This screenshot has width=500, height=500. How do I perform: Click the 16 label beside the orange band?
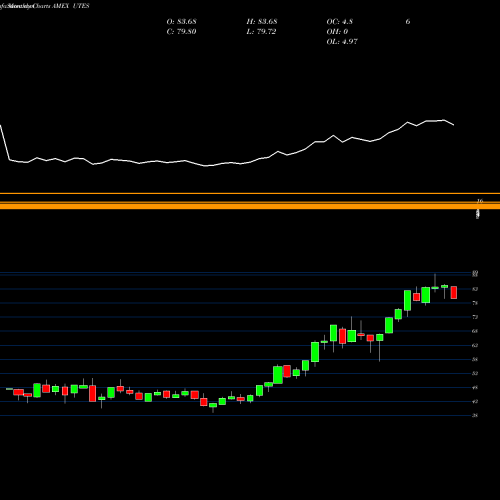(480, 201)
